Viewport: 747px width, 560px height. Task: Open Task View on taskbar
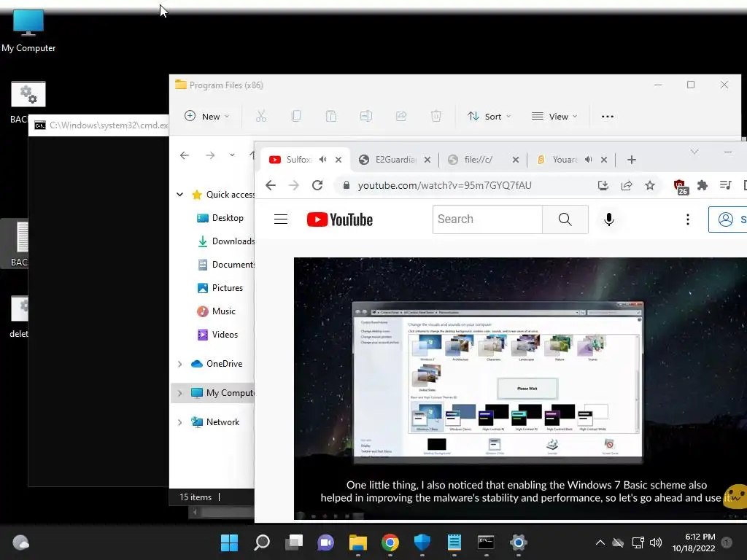pyautogui.click(x=294, y=542)
